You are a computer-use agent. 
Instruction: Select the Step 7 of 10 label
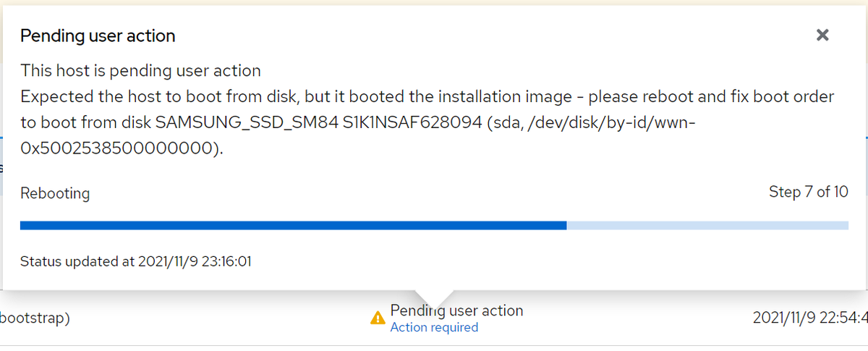[808, 192]
